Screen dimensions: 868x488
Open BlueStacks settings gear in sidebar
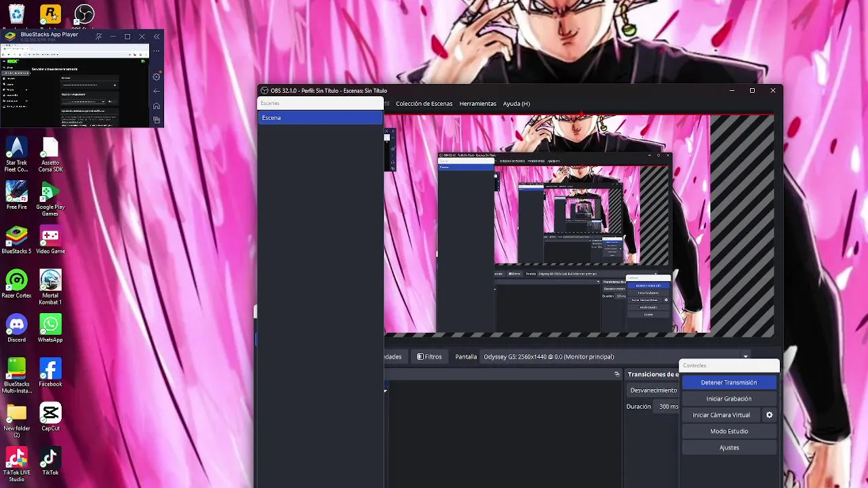[x=157, y=77]
